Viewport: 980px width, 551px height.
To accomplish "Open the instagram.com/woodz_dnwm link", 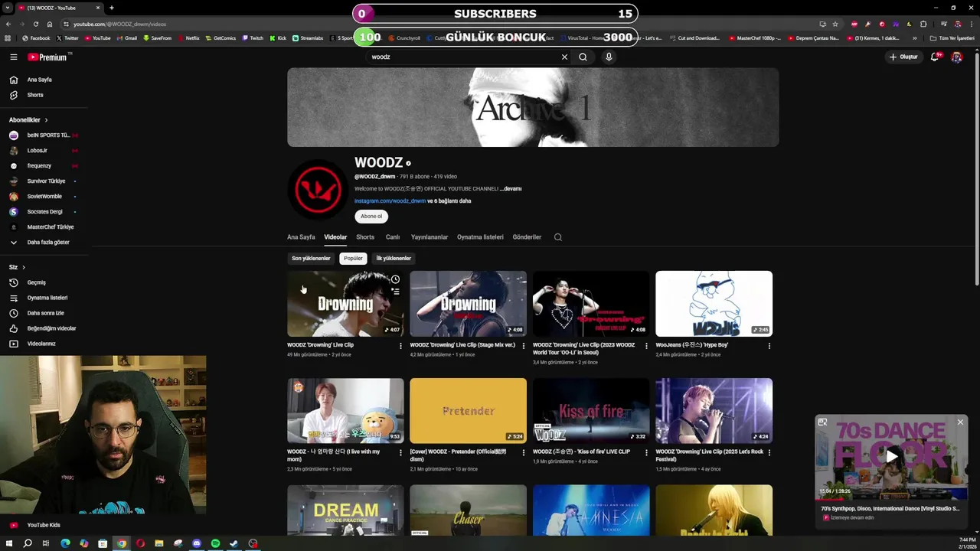I will click(390, 201).
